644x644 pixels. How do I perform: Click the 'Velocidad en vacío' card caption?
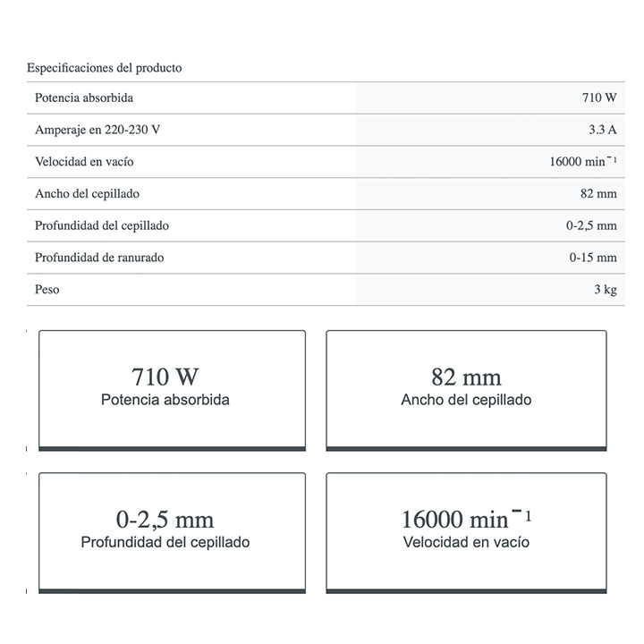[x=466, y=543]
